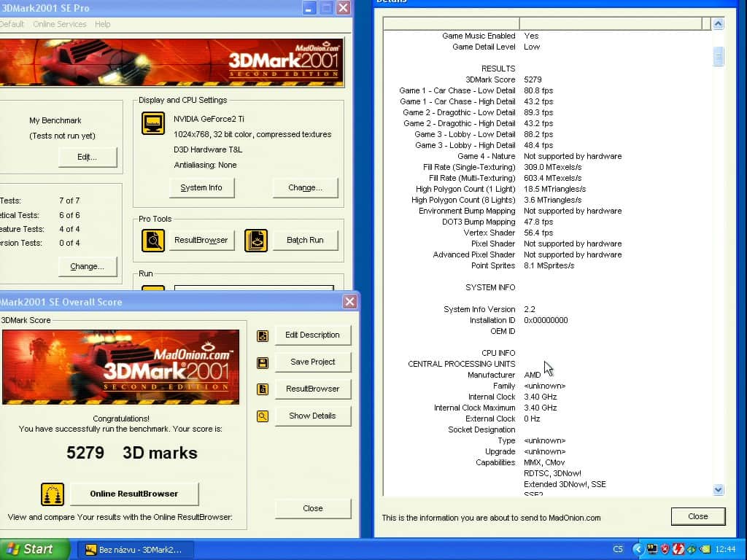Viewport: 747px width, 560px height.
Task: Select the 'Game 4 - Nature' row
Action: [x=546, y=156]
